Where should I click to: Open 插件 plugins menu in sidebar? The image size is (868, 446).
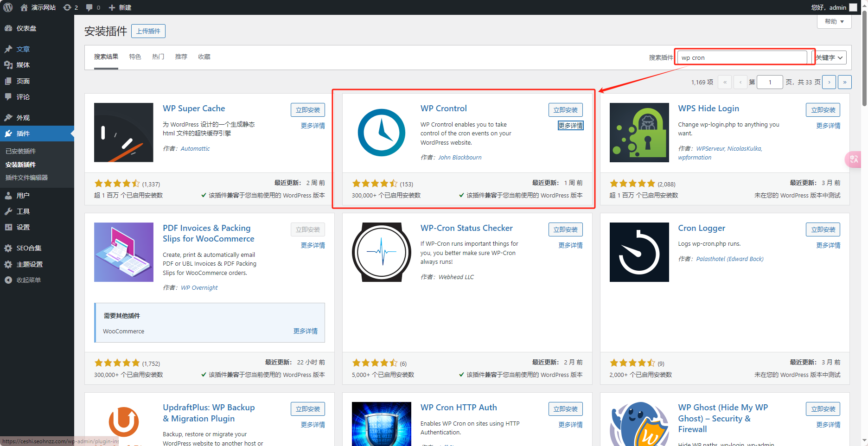coord(37,134)
